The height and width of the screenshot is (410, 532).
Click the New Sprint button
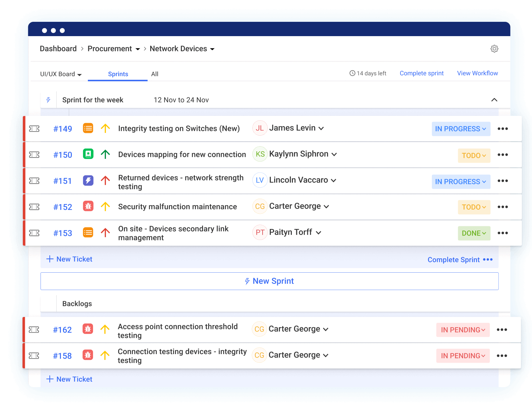(x=269, y=281)
